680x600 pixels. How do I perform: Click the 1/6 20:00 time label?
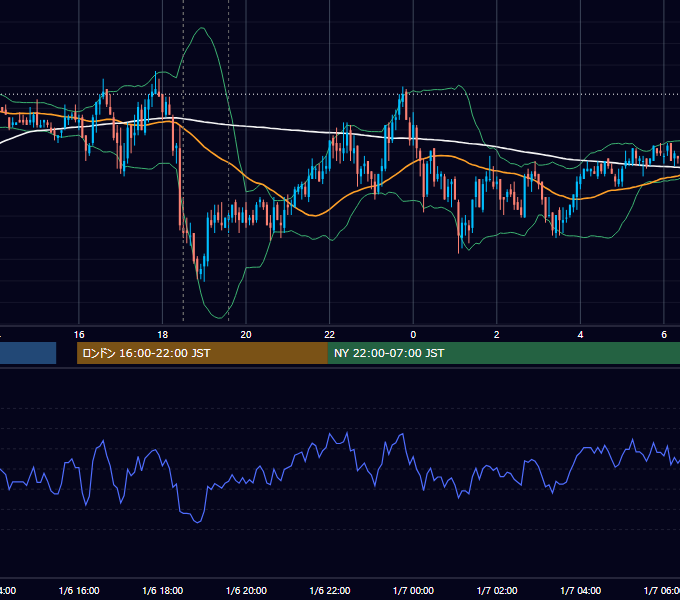point(246,590)
